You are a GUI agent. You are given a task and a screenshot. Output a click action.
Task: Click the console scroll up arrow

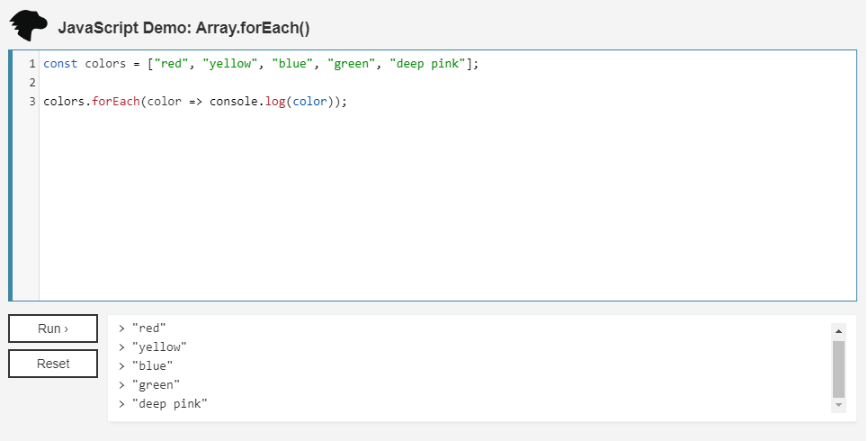point(839,330)
